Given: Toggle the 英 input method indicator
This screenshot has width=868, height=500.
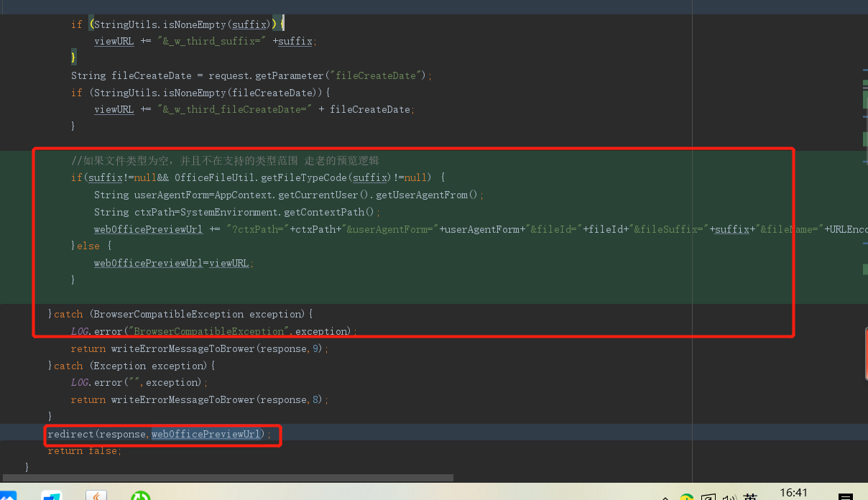Looking at the screenshot, I should [x=750, y=497].
